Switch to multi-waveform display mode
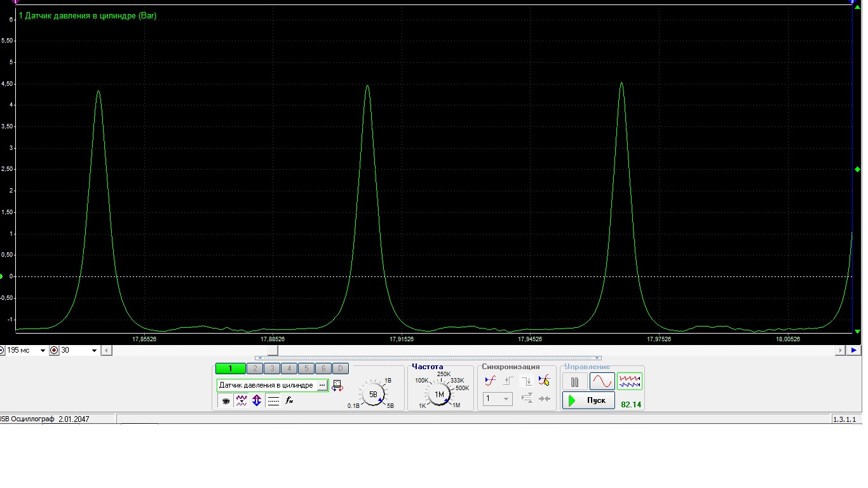868x488 pixels. pos(630,382)
